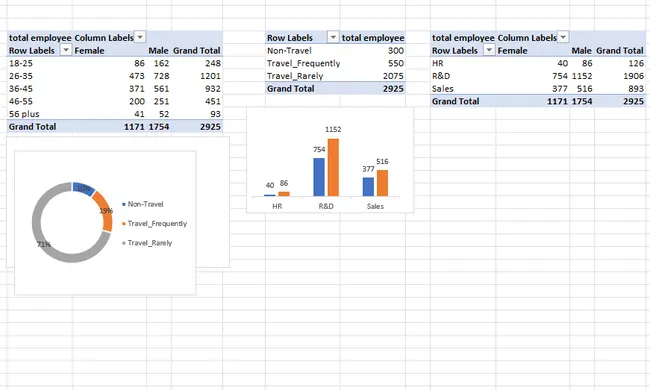The width and height of the screenshot is (650, 390).
Task: Open Column Labels filter dropdown in department pivot
Action: (563, 37)
